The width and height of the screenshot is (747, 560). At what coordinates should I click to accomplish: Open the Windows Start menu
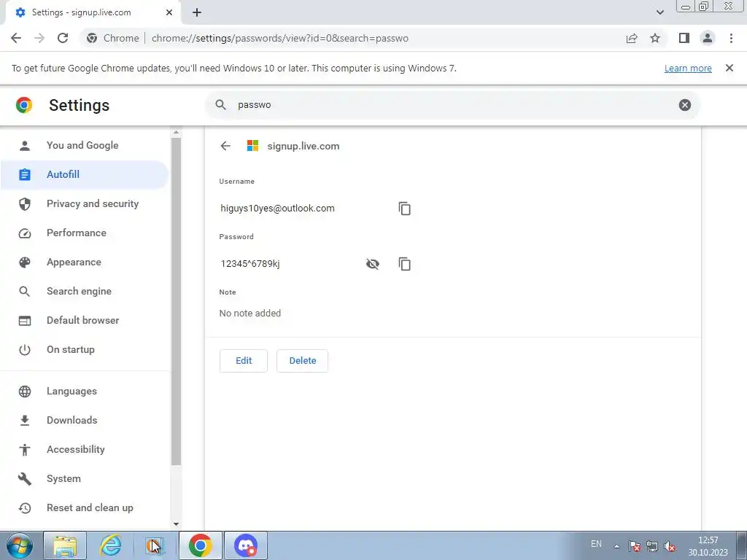point(20,545)
